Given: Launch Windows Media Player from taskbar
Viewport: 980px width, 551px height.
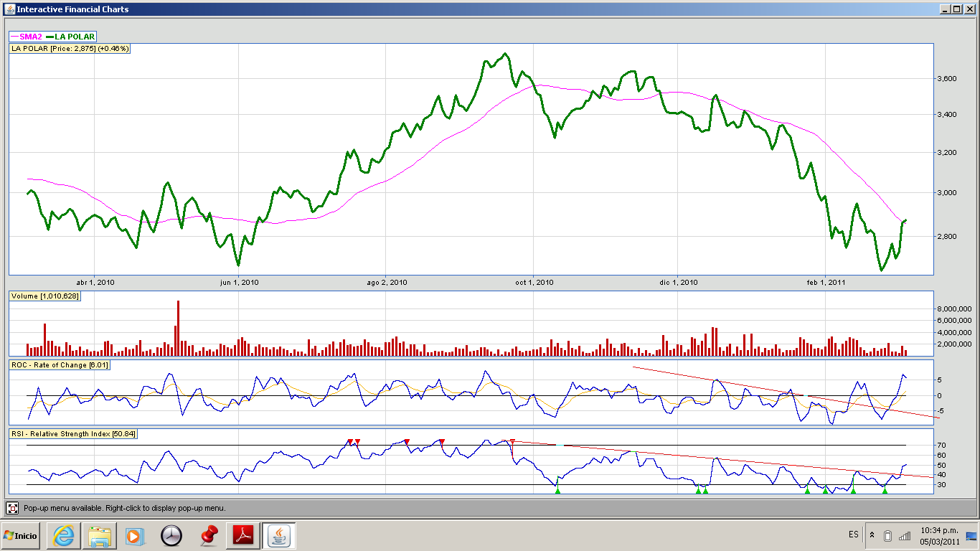Looking at the screenshot, I should point(134,536).
